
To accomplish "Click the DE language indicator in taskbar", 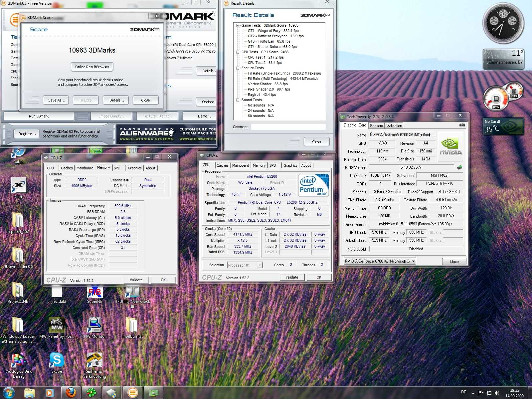I will pos(463,392).
